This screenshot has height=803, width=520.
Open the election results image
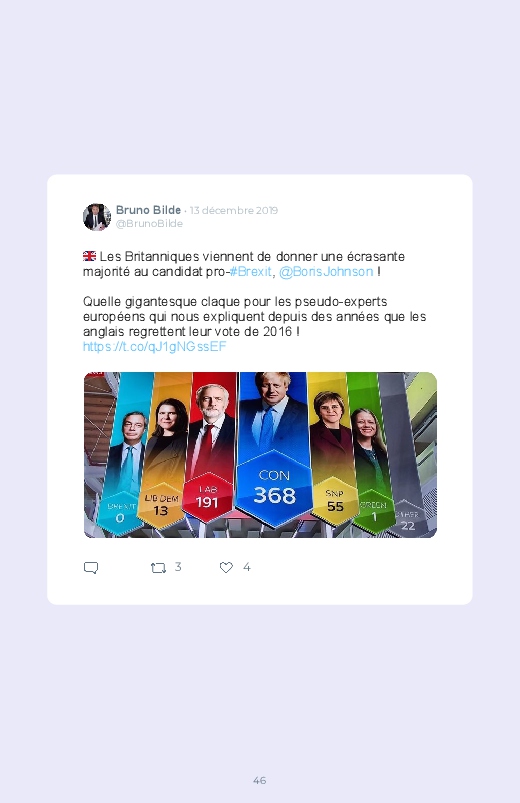(x=260, y=455)
